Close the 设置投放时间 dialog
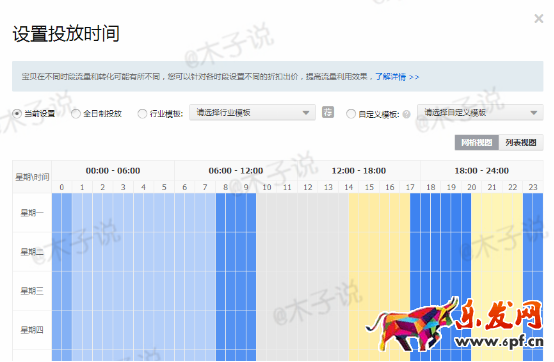This screenshot has width=554, height=362. point(538,18)
